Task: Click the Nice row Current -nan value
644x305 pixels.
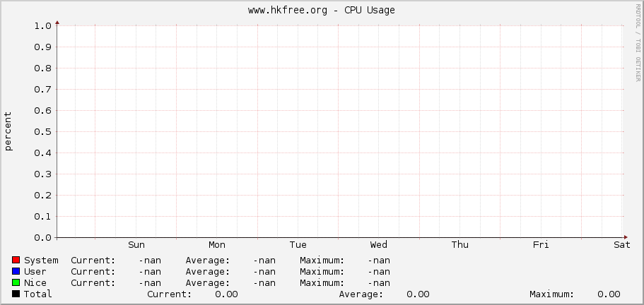Action: (150, 283)
